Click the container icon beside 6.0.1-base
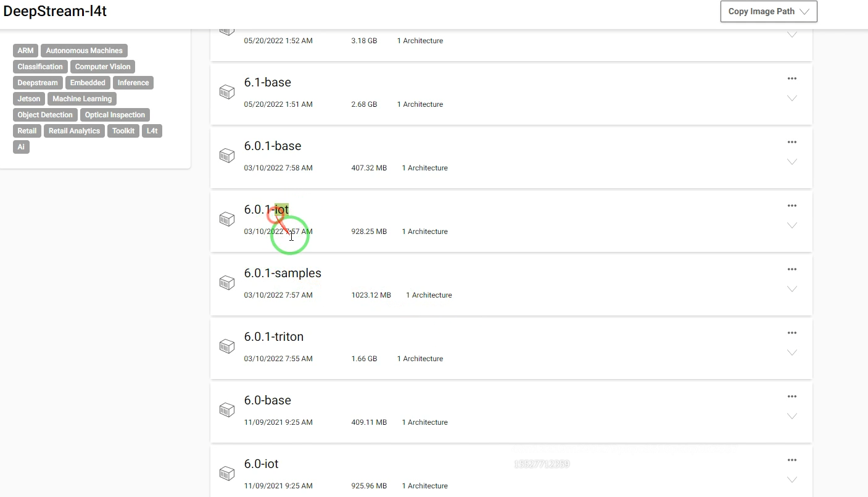This screenshot has height=497, width=868. click(x=227, y=156)
